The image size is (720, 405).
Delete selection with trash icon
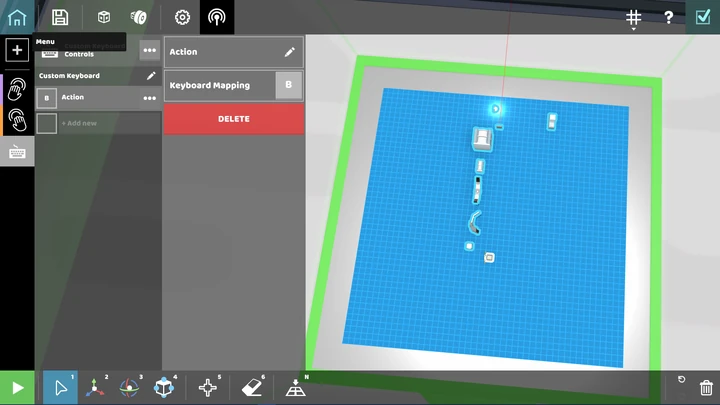click(706, 388)
